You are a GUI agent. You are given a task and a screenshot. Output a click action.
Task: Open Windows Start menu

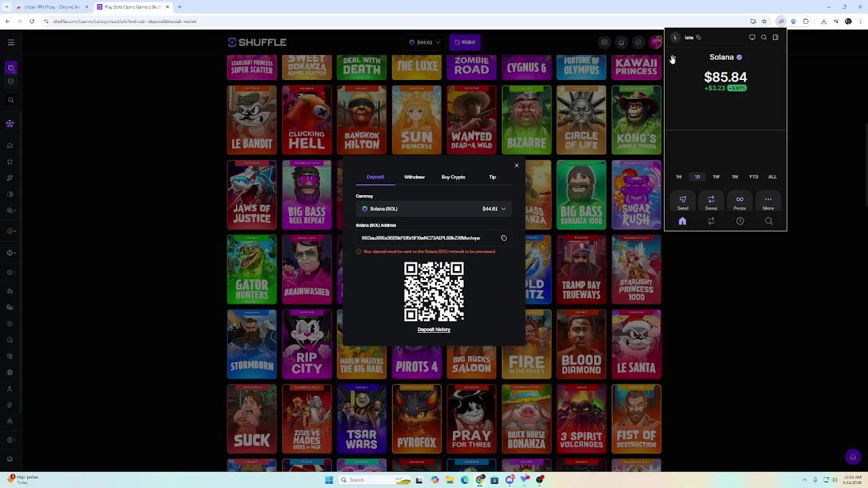click(329, 480)
